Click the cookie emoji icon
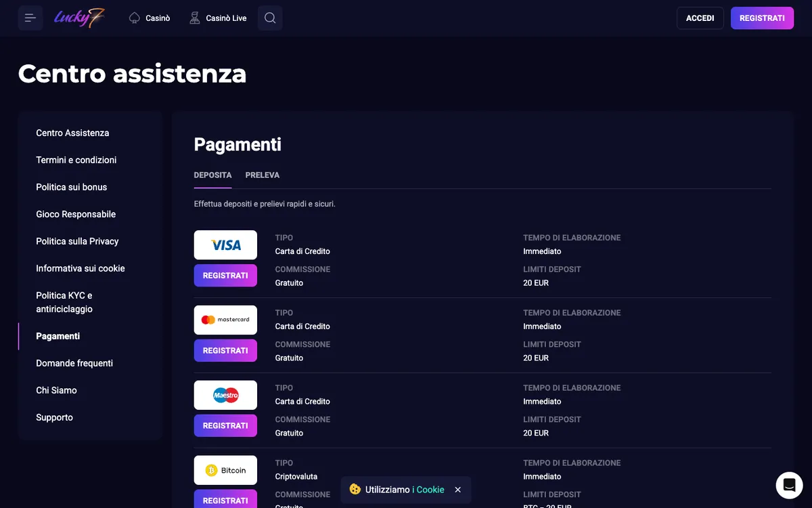Image resolution: width=812 pixels, height=508 pixels. point(355,489)
